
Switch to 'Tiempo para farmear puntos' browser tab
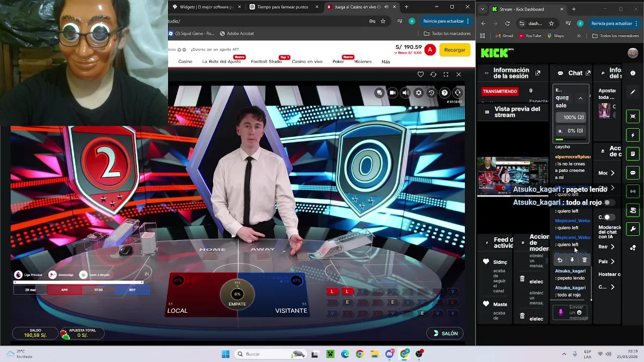283,7
